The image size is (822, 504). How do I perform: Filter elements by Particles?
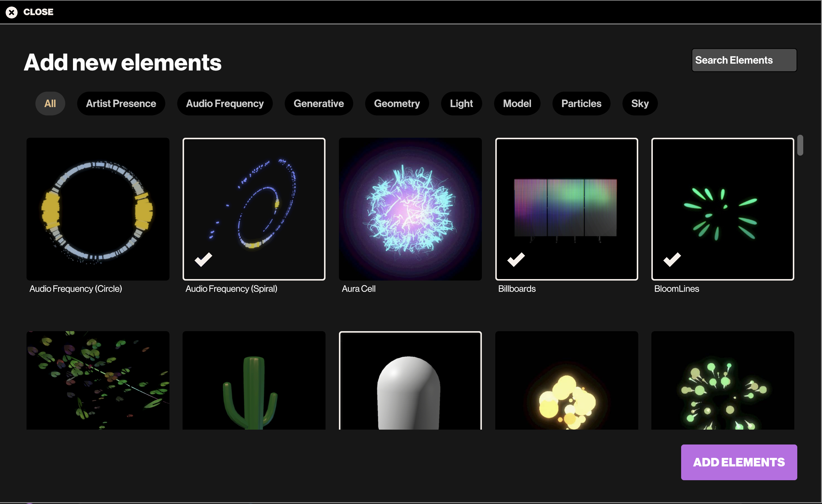(x=581, y=103)
